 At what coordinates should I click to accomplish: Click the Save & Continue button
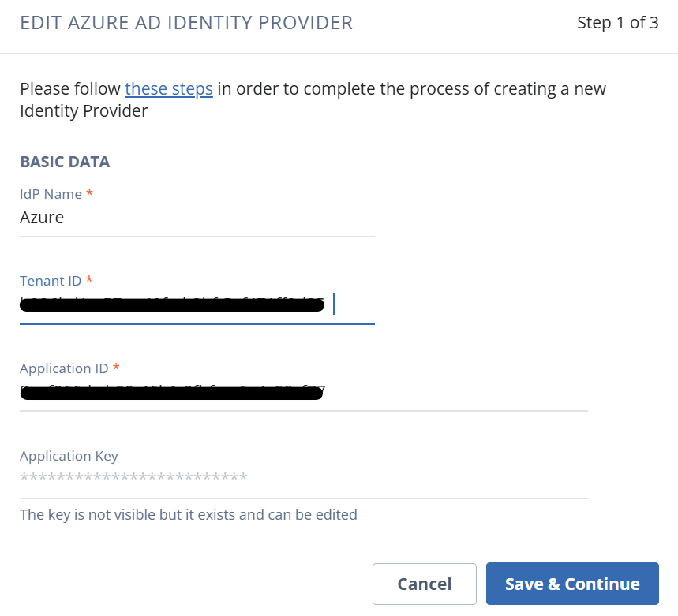(572, 584)
